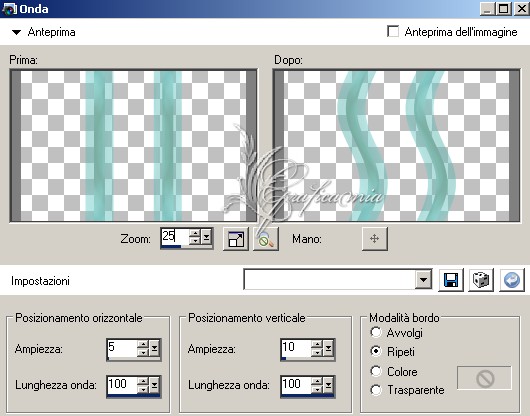Click the Dopo preview image
The width and height of the screenshot is (530, 416).
coord(396,146)
